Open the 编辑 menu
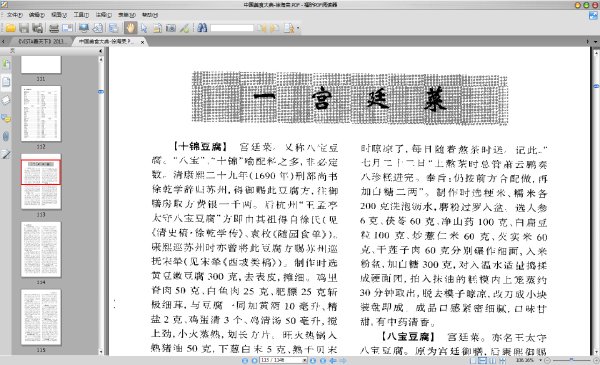 point(36,15)
